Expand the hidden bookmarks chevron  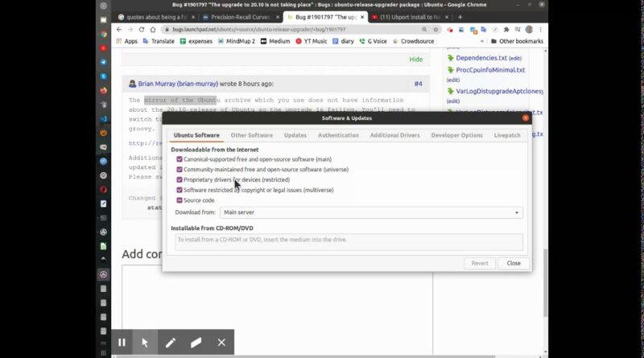coord(481,41)
